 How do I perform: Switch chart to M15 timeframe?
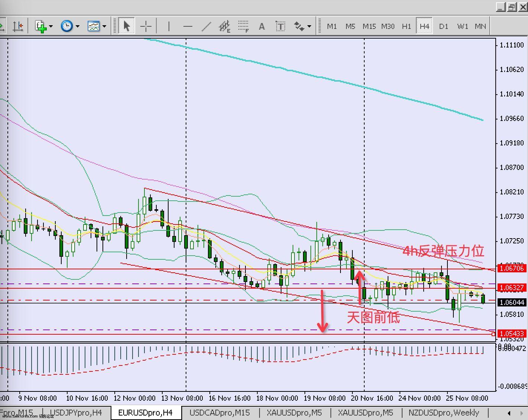(x=369, y=26)
